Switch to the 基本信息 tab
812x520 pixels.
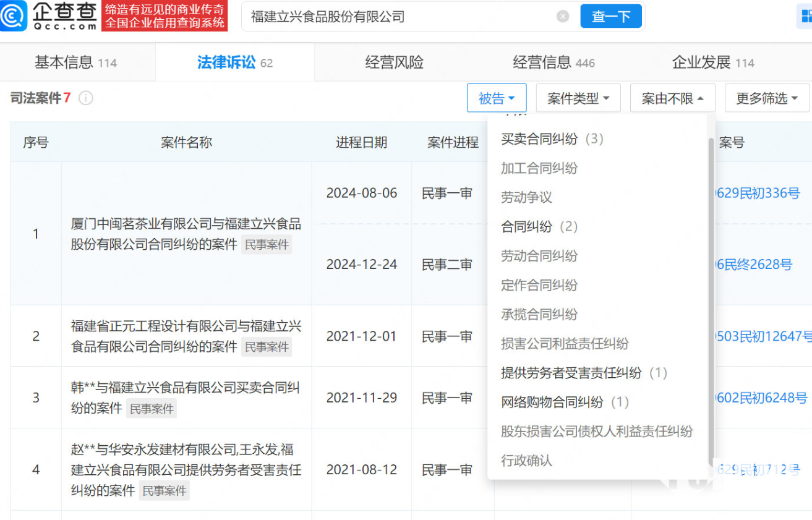coord(75,62)
